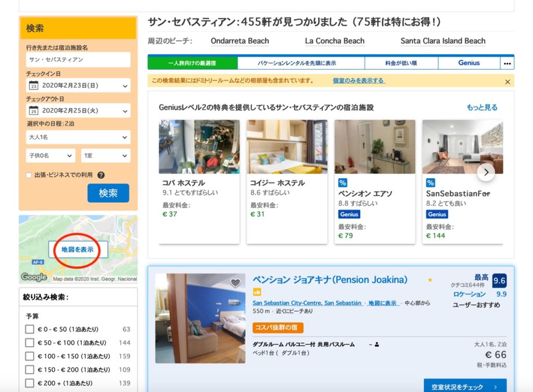Open the ペンシオン エアソ photo thumbnail
The image size is (533, 392).
tap(375, 147)
